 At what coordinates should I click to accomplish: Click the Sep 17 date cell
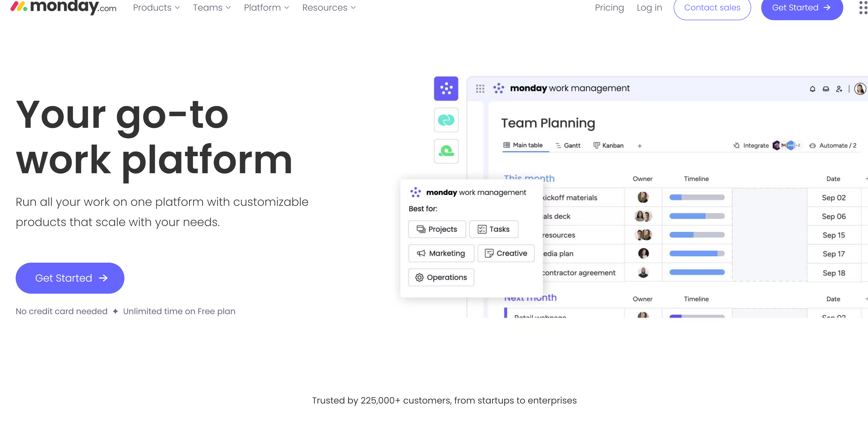pos(834,254)
